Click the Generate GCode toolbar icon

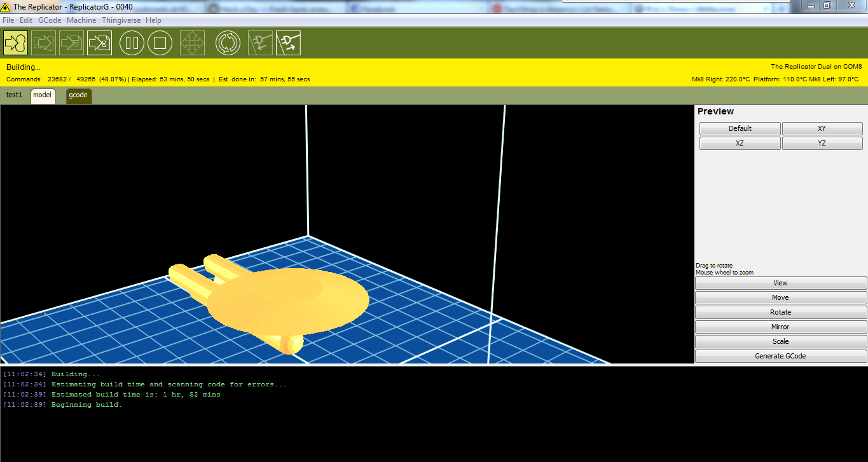tap(100, 43)
